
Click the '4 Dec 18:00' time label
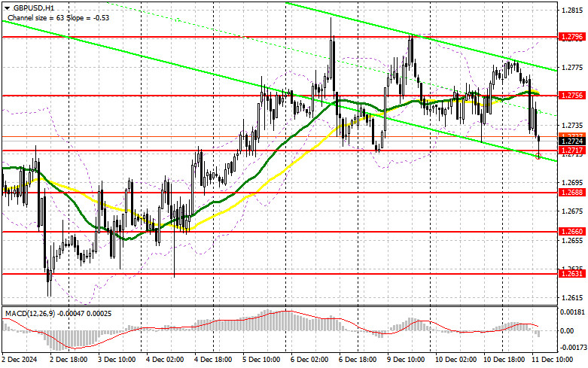point(213,360)
